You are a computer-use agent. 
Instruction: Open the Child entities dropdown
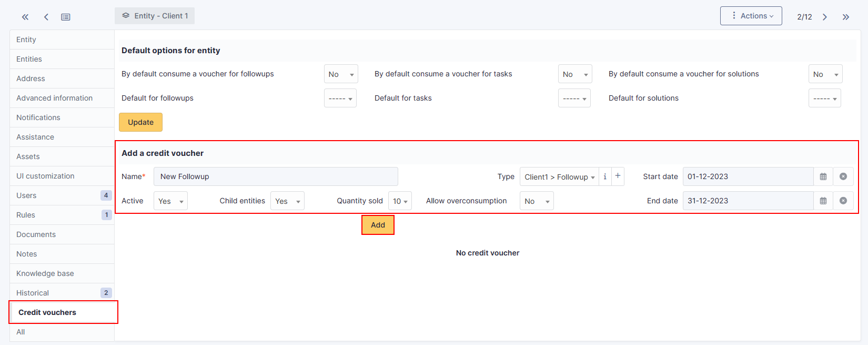(287, 201)
